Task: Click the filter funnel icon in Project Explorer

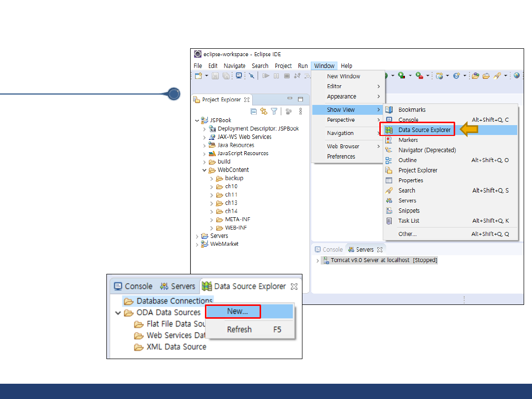Action: 274,112
